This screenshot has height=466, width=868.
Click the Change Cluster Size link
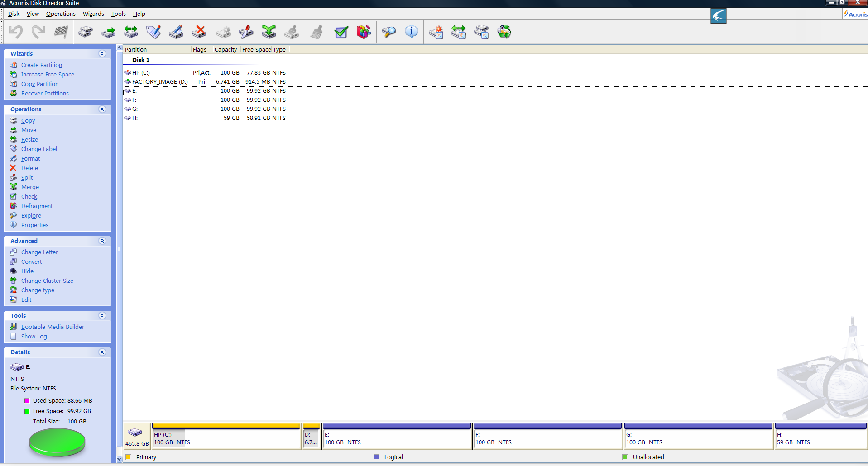click(47, 281)
